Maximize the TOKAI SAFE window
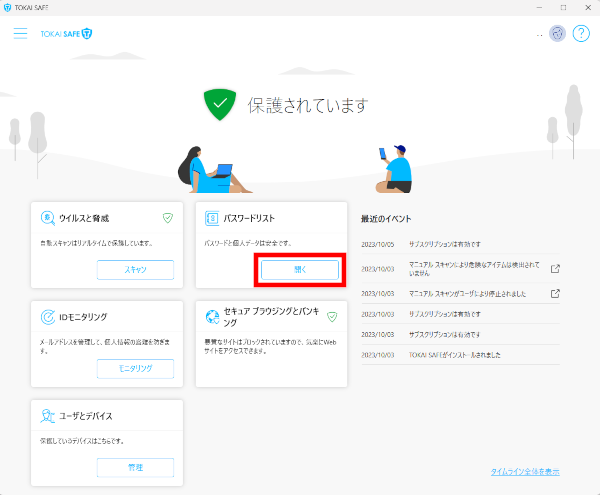This screenshot has height=495, width=600. pos(563,8)
